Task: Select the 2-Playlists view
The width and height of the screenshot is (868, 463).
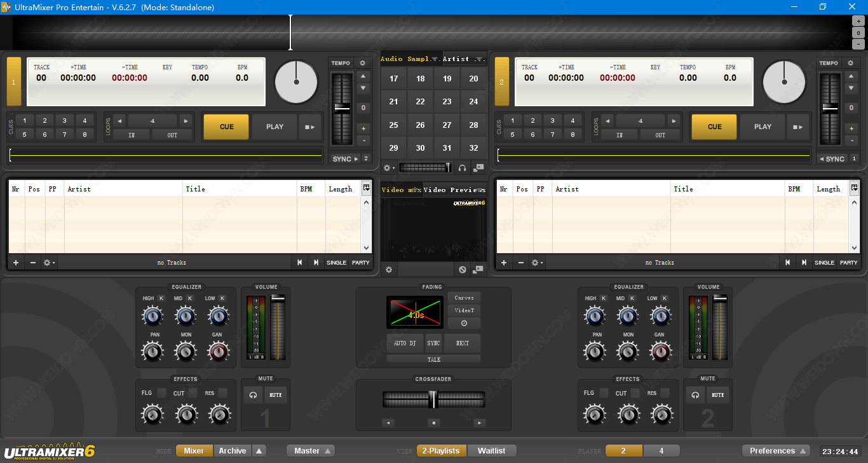Action: pyautogui.click(x=442, y=451)
